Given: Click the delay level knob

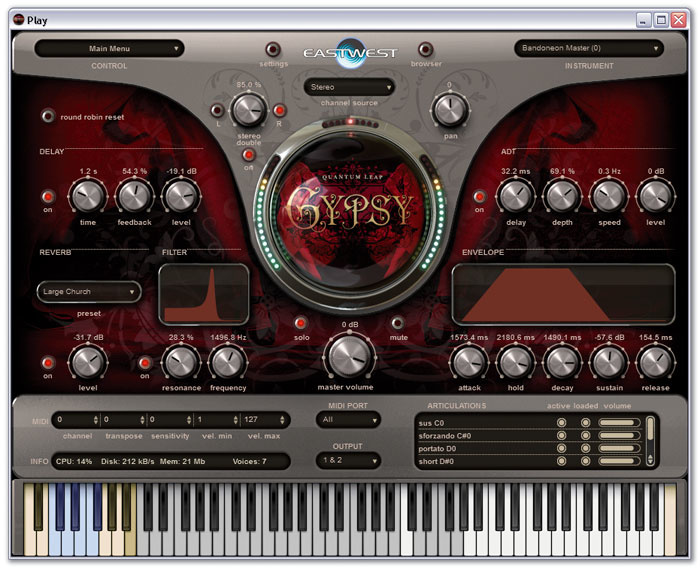Looking at the screenshot, I should click(x=181, y=196).
